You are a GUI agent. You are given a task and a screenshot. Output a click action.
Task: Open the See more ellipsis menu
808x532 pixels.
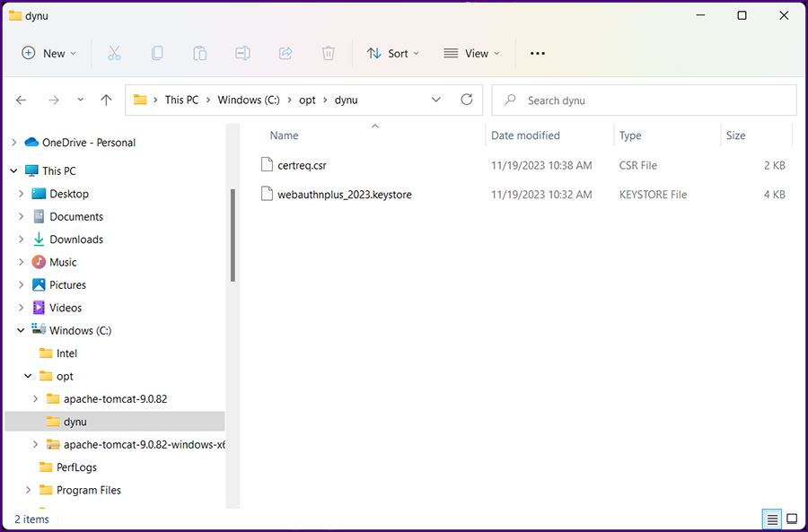pos(538,54)
